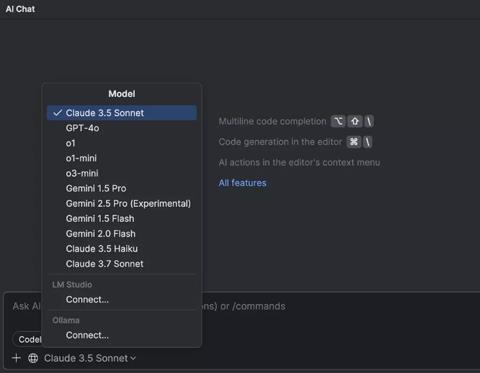This screenshot has width=480, height=373.
Task: Click the Option key icon for multiline completion
Action: tap(338, 121)
